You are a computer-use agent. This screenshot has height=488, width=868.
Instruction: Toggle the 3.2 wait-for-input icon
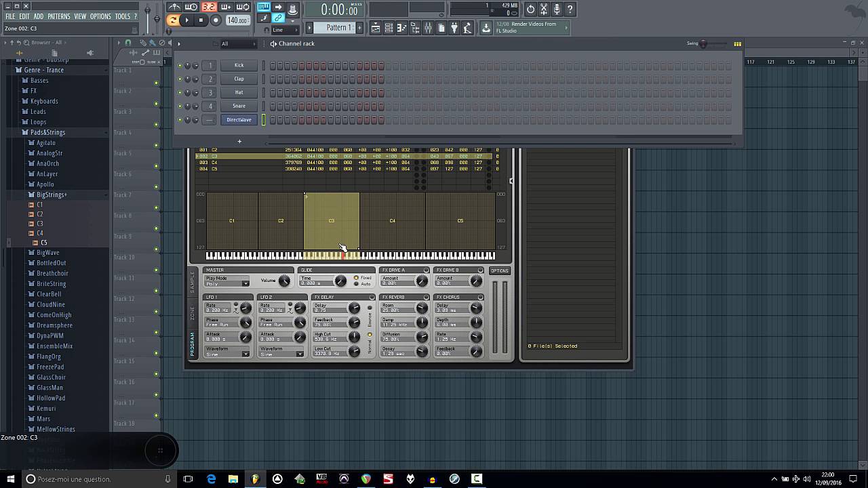point(209,7)
